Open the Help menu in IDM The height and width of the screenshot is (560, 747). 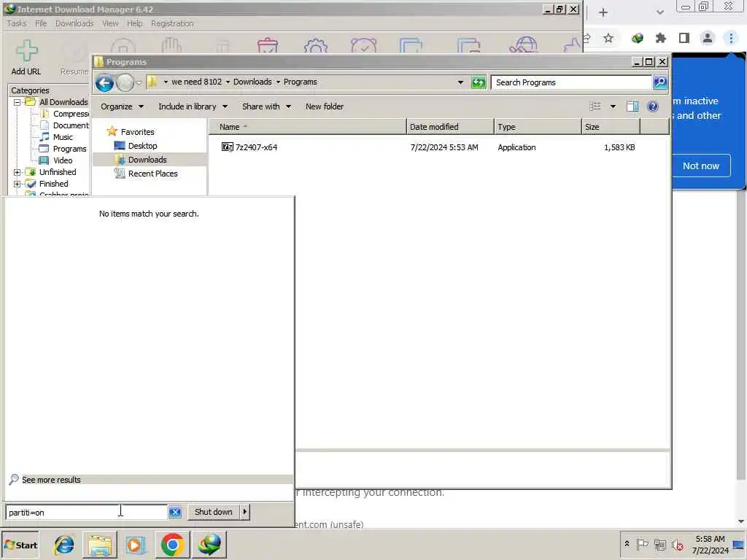(134, 23)
